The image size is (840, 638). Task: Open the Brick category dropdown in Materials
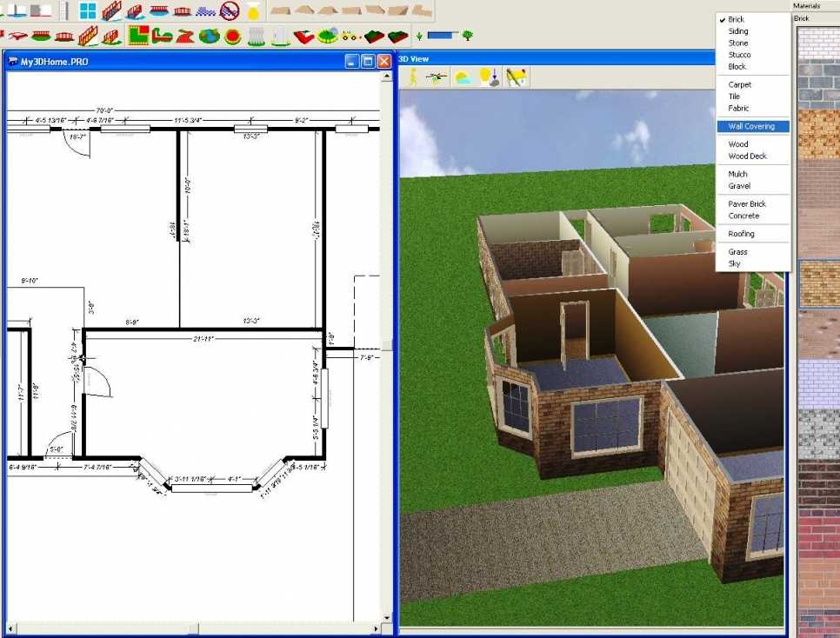click(816, 18)
